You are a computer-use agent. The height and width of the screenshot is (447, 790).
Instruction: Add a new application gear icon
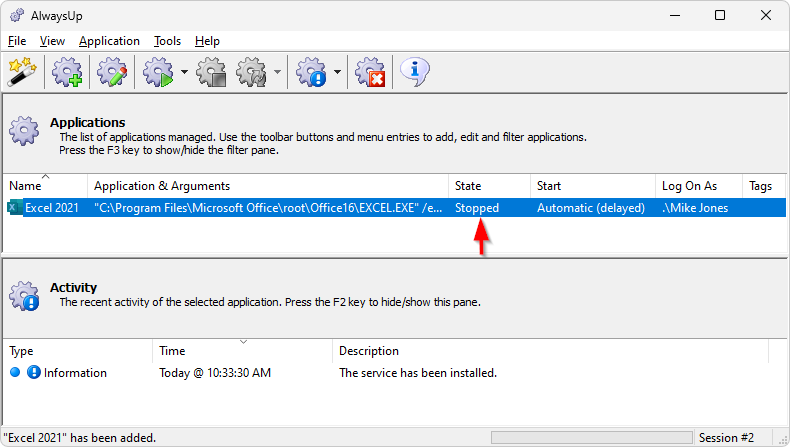coord(67,72)
